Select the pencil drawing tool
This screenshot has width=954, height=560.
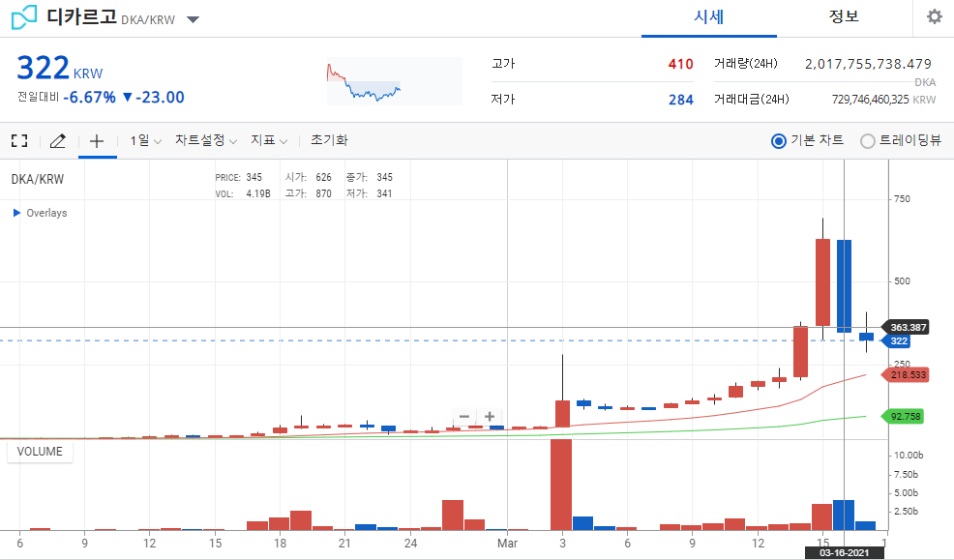click(58, 141)
